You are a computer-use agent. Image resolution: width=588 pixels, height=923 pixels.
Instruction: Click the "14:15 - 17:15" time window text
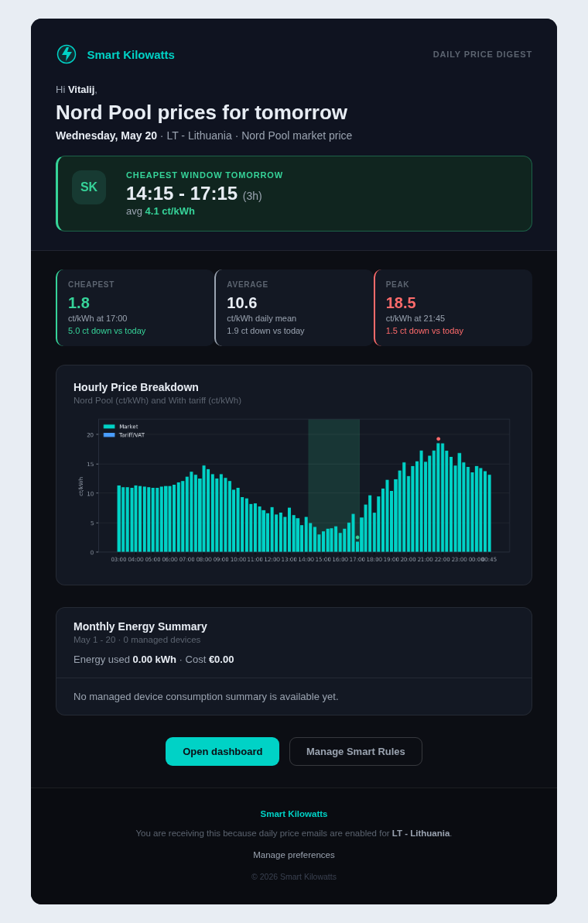coord(182,194)
